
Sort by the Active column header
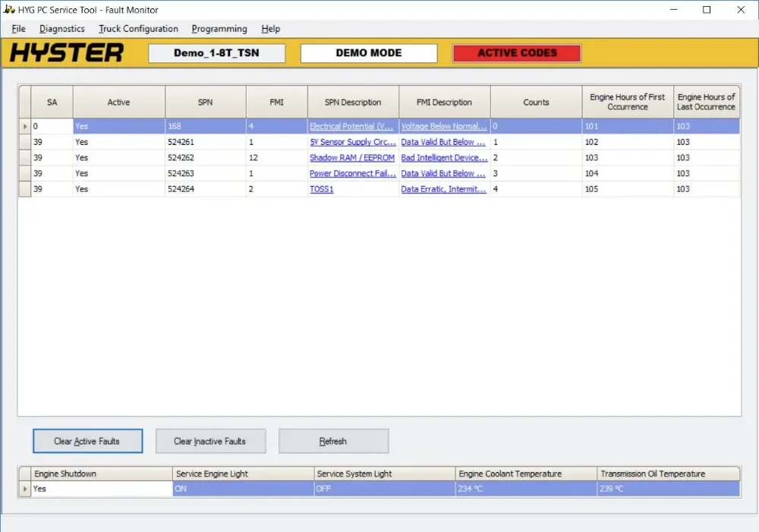[x=119, y=102]
